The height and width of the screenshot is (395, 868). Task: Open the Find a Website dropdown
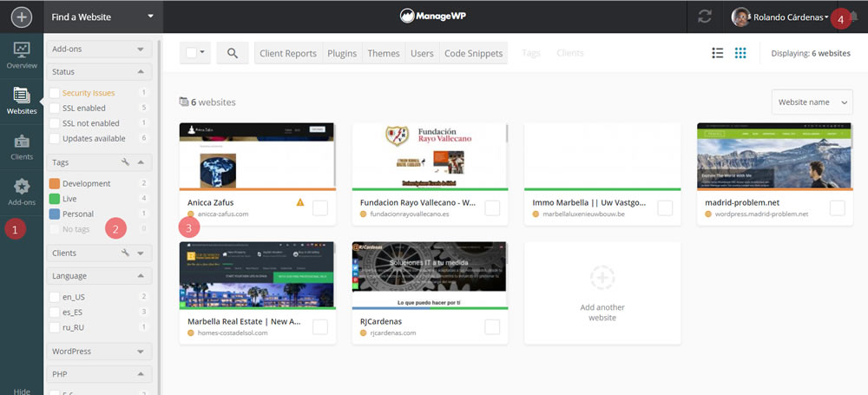103,16
